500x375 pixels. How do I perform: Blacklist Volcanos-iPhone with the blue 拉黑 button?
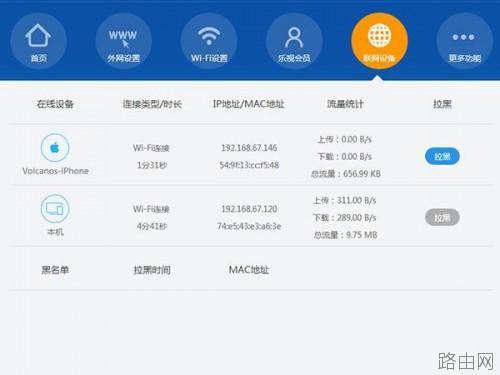coord(442,156)
